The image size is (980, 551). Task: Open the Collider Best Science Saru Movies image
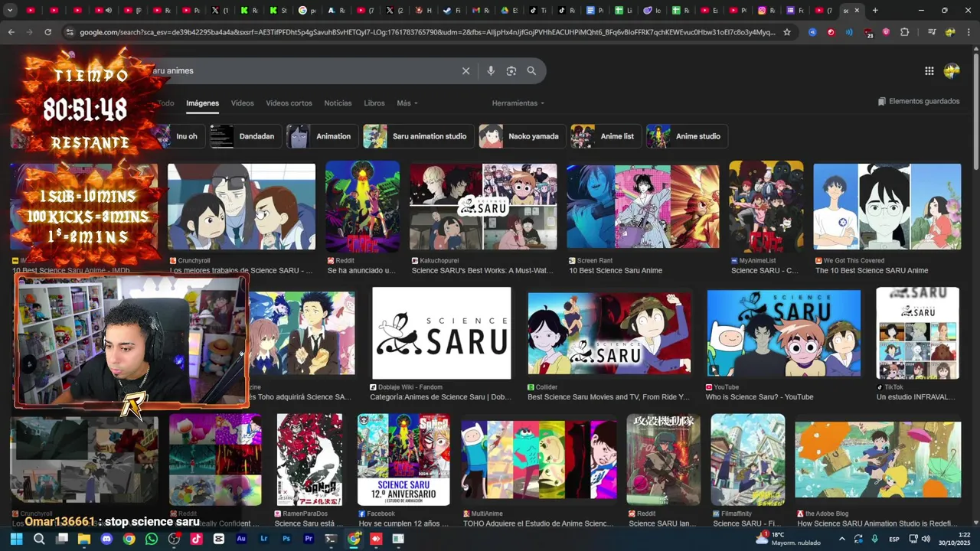tap(609, 333)
